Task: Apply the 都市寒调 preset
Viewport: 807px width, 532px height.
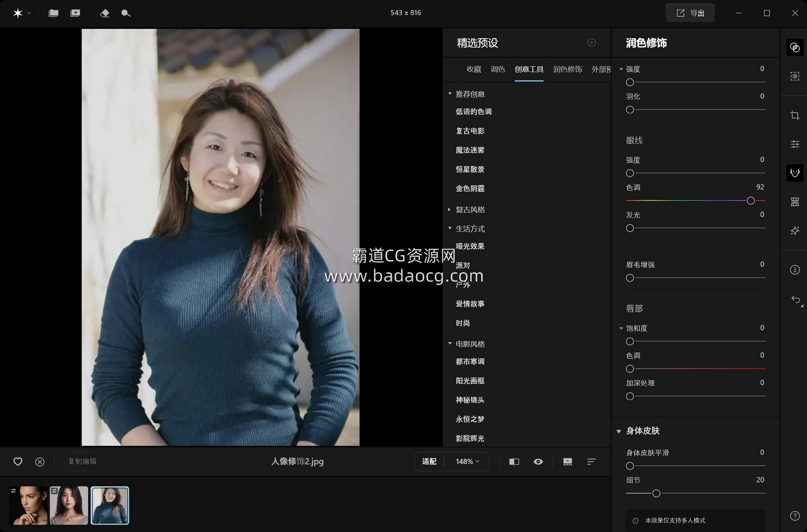Action: (470, 361)
